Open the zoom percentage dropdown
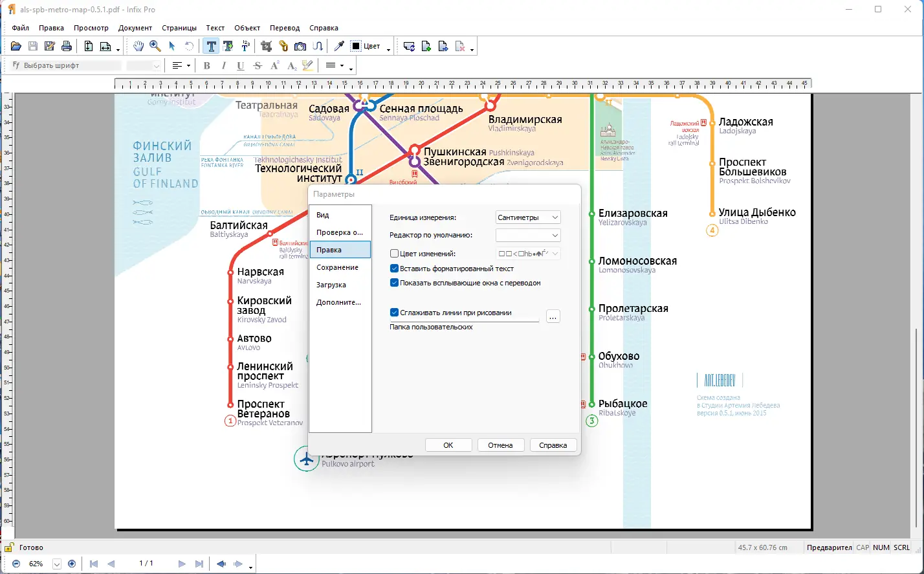This screenshot has height=574, width=924. tap(56, 564)
